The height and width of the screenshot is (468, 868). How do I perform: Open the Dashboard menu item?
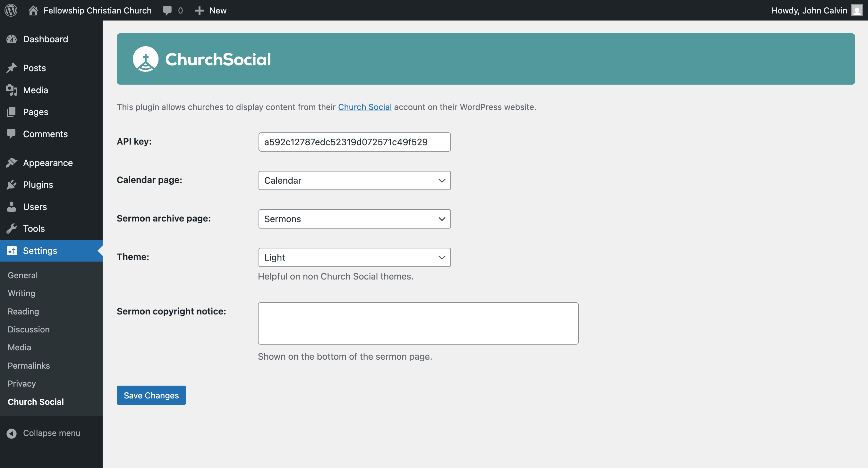pos(46,39)
